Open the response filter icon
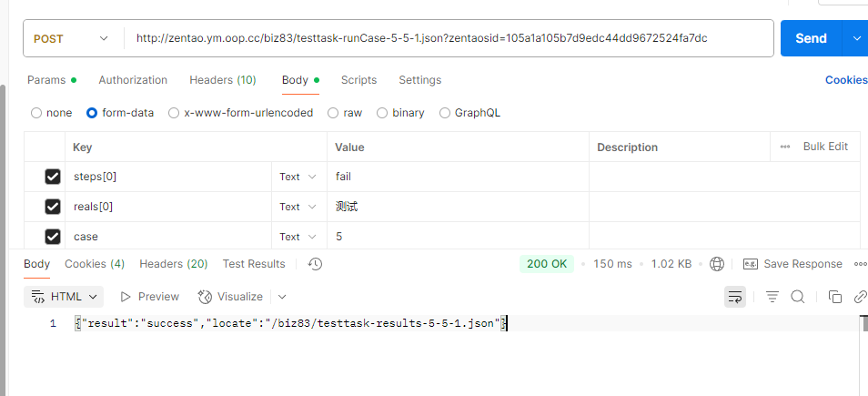 click(772, 297)
